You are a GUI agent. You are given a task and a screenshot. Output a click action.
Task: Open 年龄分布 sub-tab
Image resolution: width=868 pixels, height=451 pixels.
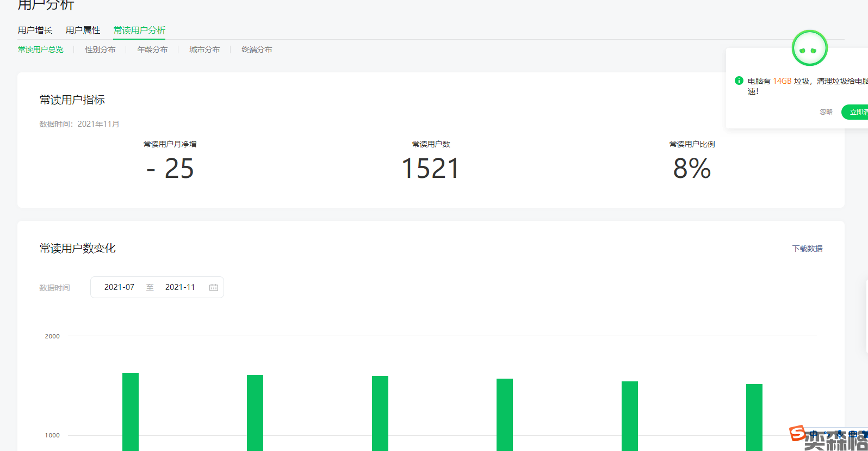(x=152, y=50)
